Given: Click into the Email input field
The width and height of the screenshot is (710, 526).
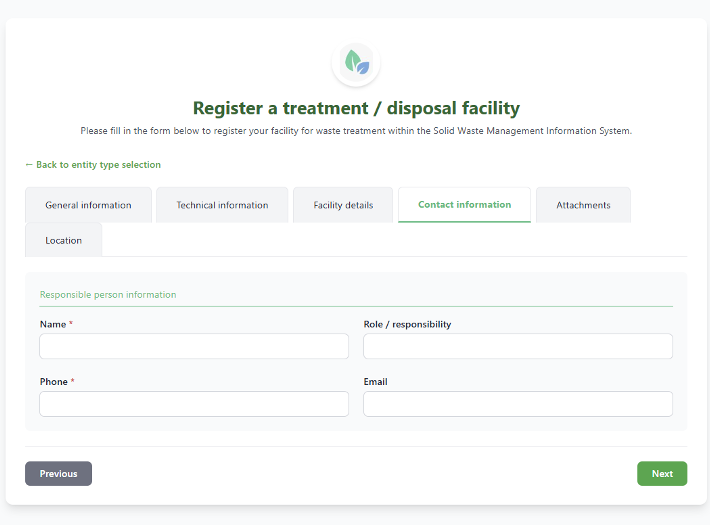Looking at the screenshot, I should 518,404.
